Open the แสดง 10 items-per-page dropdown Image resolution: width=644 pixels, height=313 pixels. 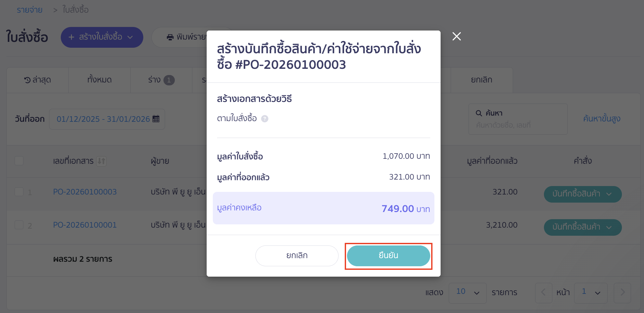click(x=467, y=293)
